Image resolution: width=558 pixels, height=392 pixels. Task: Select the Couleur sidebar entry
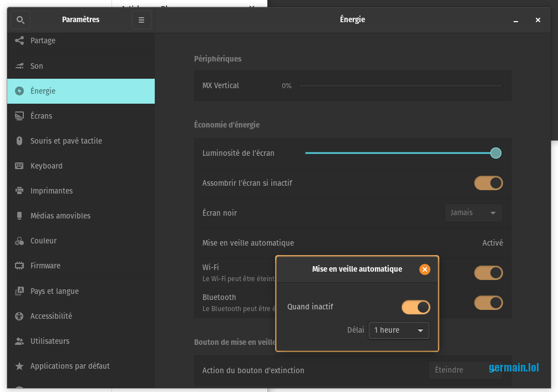click(81, 241)
